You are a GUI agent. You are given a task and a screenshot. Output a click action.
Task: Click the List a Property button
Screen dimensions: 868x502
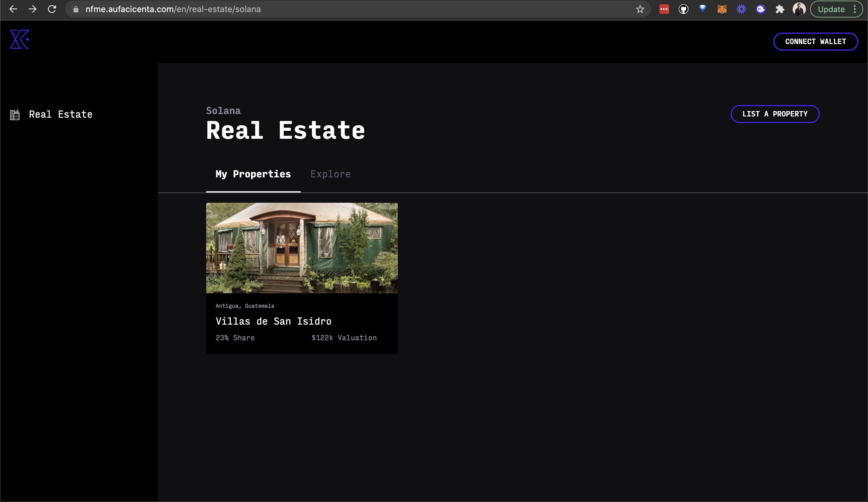(x=775, y=114)
